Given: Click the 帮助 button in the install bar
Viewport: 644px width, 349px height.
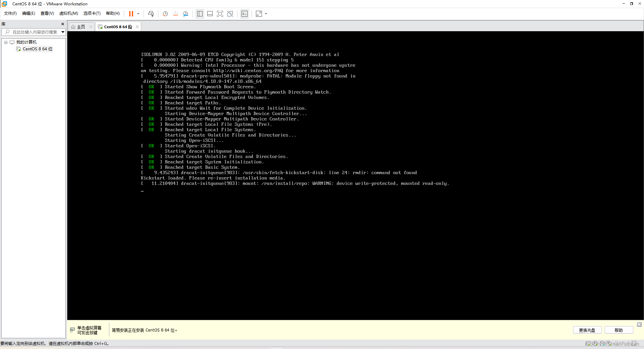Looking at the screenshot, I should (619, 330).
